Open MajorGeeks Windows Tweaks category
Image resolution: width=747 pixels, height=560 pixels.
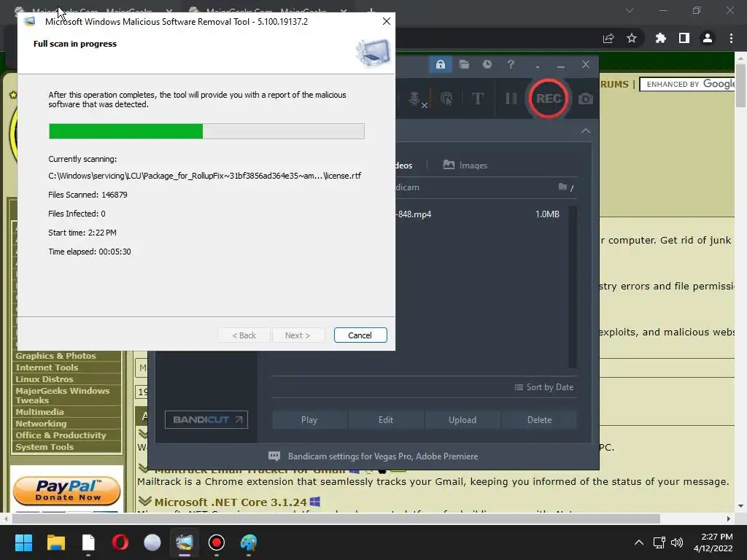(x=63, y=395)
